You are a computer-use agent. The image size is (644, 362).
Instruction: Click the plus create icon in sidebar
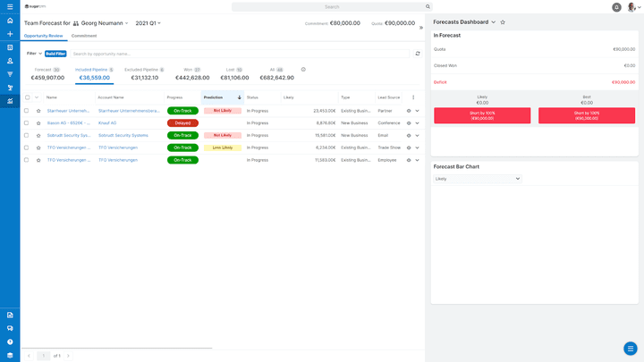[x=10, y=34]
